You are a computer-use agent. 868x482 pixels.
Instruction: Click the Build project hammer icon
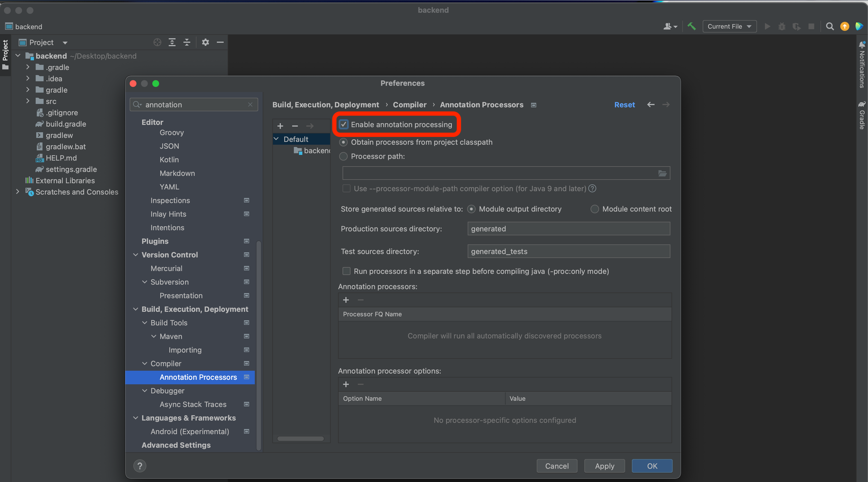tap(691, 26)
